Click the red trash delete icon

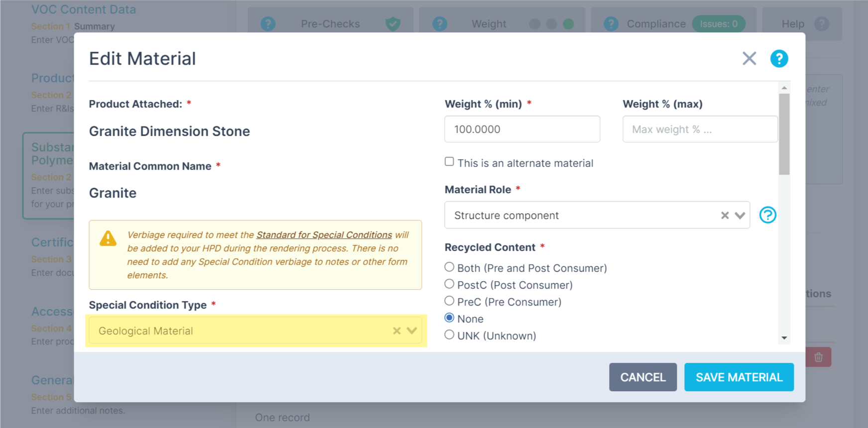818,357
